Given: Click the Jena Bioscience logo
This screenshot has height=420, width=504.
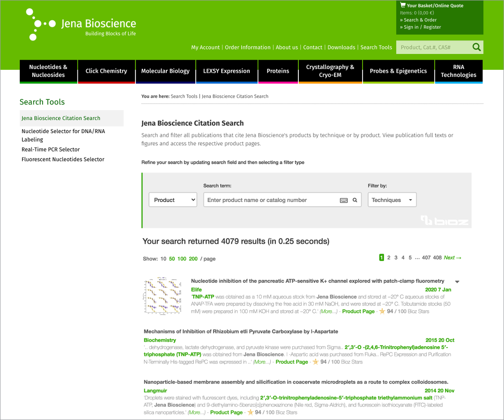Looking at the screenshot, I should tap(81, 25).
